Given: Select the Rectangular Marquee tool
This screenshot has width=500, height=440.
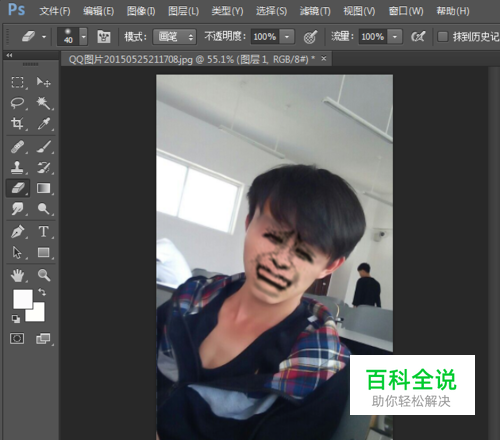Looking at the screenshot, I should pyautogui.click(x=17, y=82).
